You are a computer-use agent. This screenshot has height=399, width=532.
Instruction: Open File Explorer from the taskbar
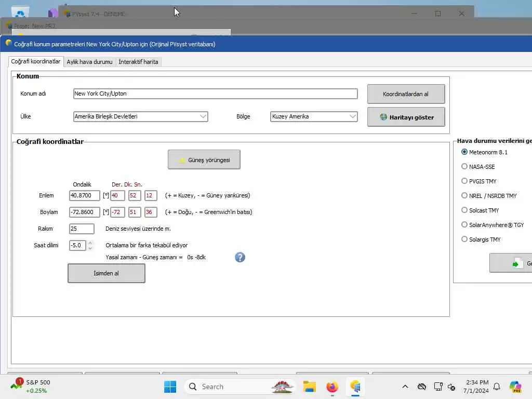point(310,387)
